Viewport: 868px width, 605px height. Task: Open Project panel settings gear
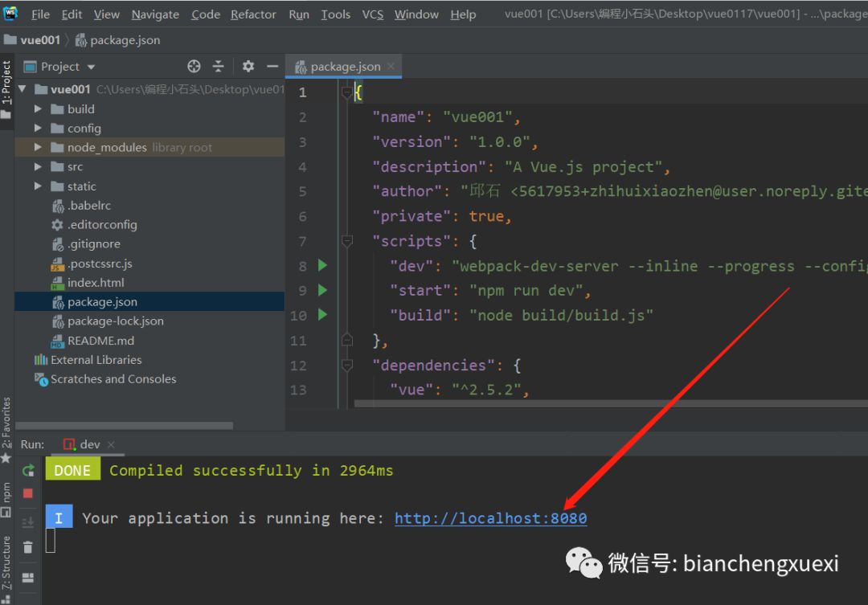click(248, 67)
